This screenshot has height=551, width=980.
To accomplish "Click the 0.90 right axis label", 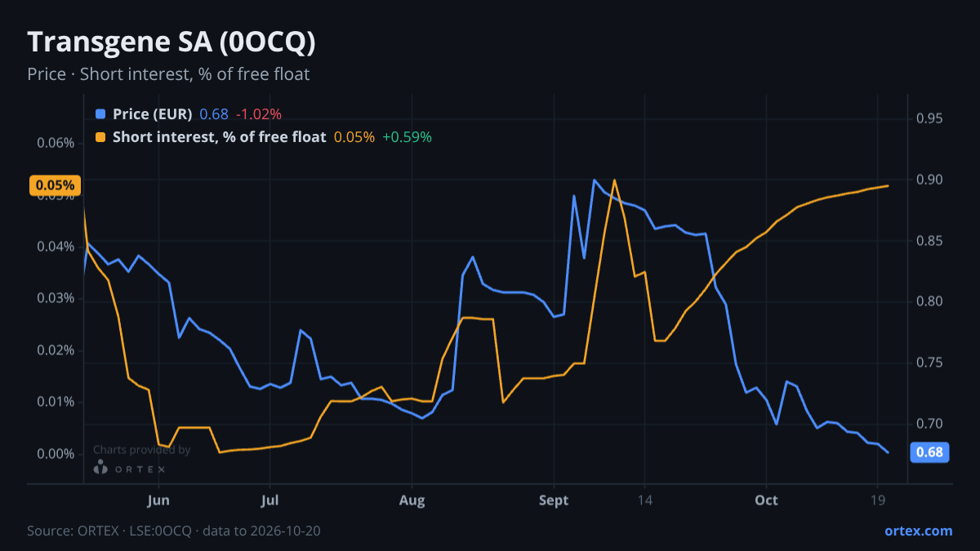I will coord(929,180).
